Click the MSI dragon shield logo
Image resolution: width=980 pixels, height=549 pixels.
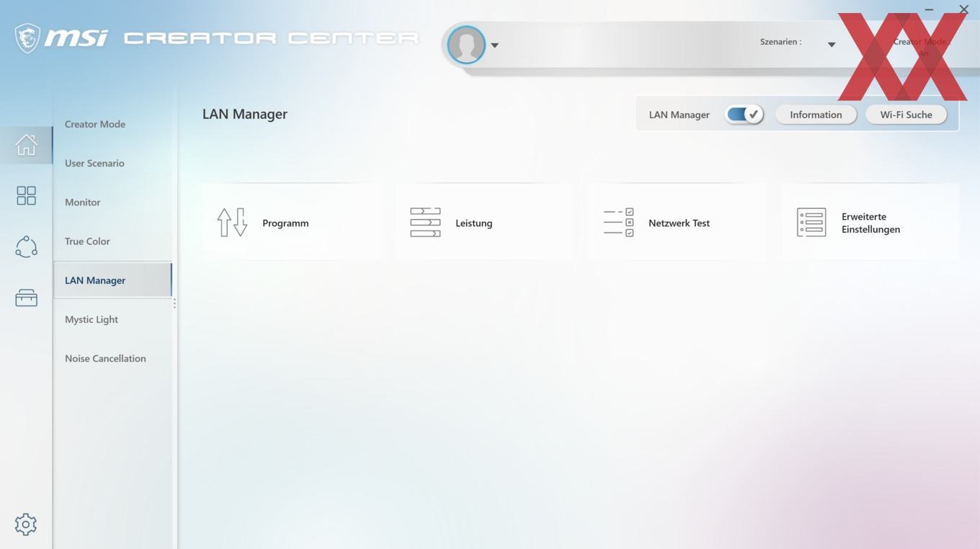click(27, 37)
